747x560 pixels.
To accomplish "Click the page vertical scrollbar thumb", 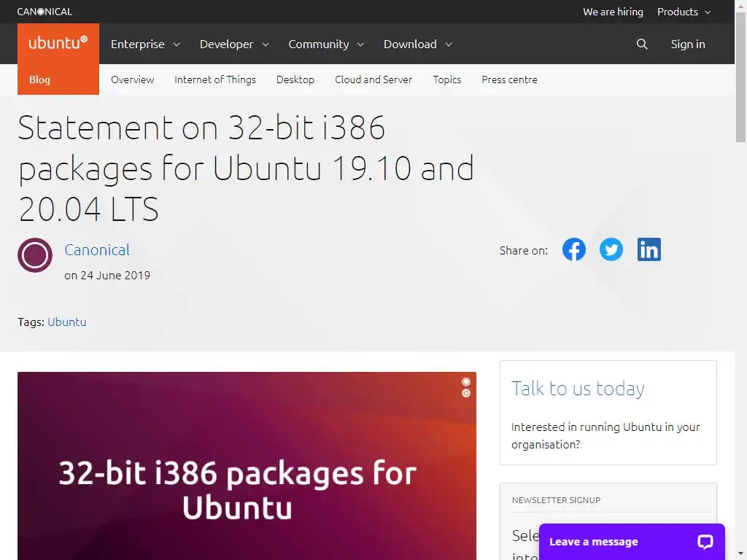I will [740, 77].
